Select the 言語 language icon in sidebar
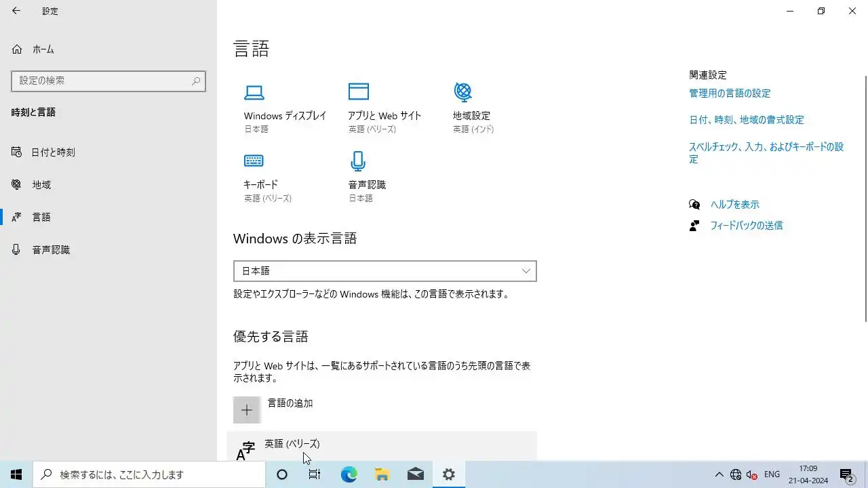Viewport: 868px width, 488px height. click(x=17, y=218)
